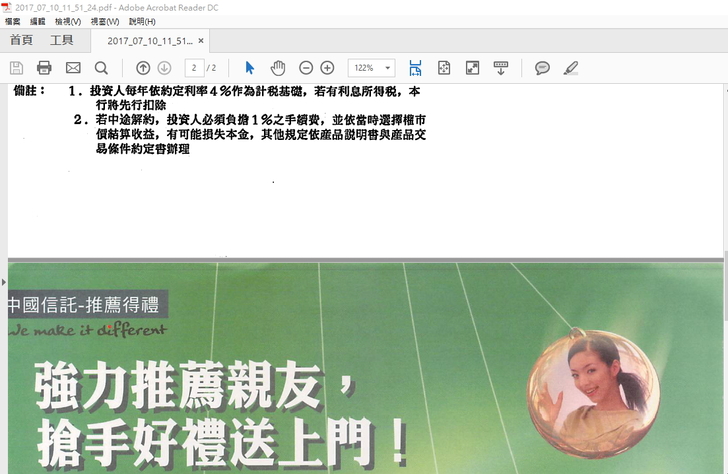The image size is (728, 474).
Task: Fit one full page to window
Action: tap(444, 68)
